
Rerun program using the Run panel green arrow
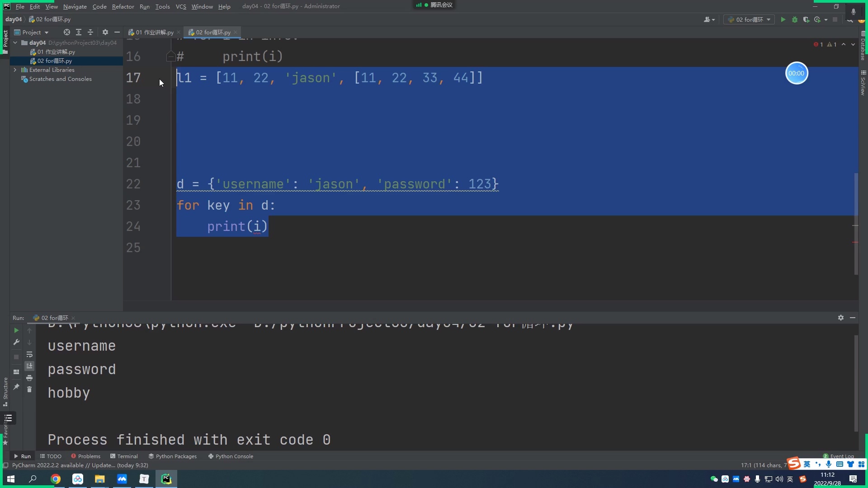(x=16, y=330)
